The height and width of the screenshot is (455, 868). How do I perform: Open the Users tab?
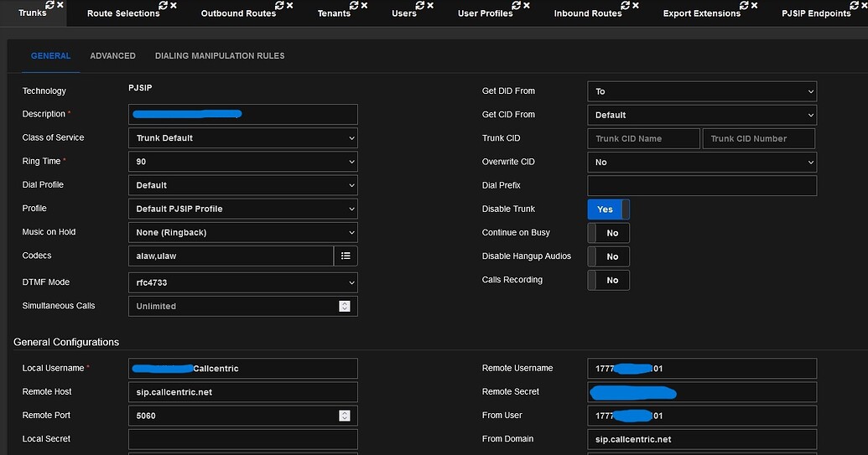(404, 13)
